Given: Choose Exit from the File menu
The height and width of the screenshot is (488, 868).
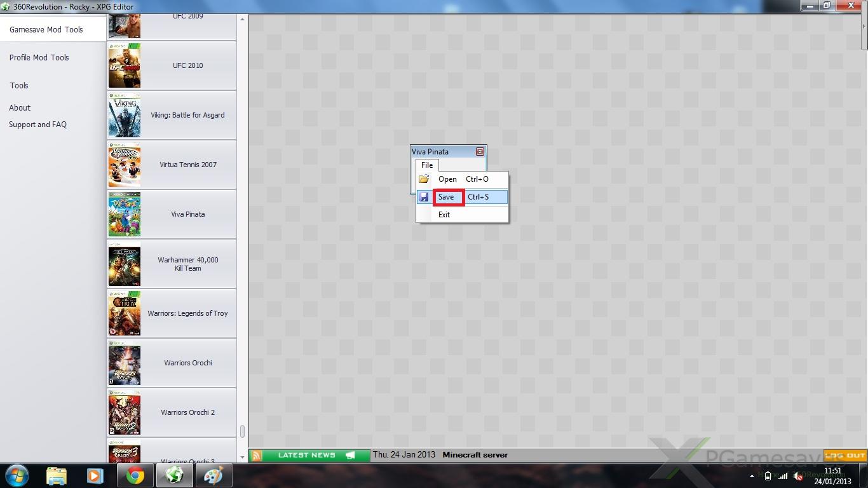Looking at the screenshot, I should [444, 215].
